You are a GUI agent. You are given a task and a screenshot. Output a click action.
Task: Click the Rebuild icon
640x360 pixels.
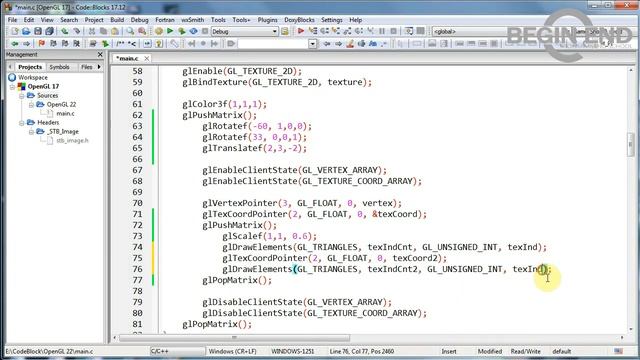[x=193, y=31]
